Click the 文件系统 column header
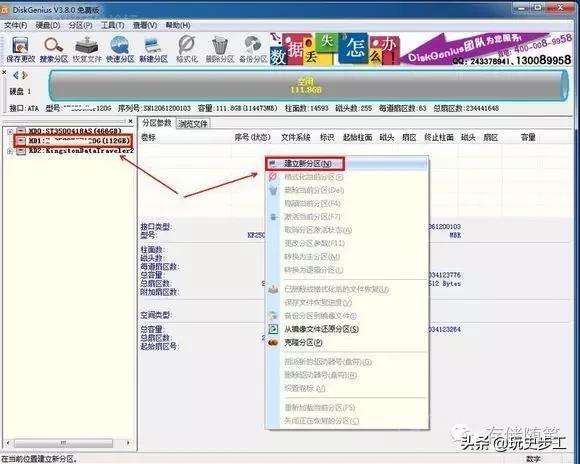The height and width of the screenshot is (464, 580). 296,137
